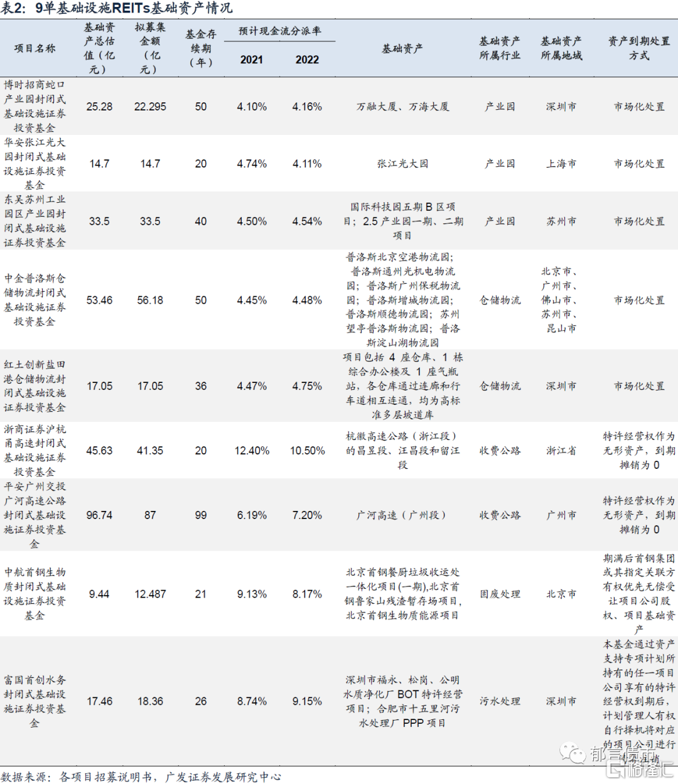Select the 上海市 region cell

pos(561,164)
